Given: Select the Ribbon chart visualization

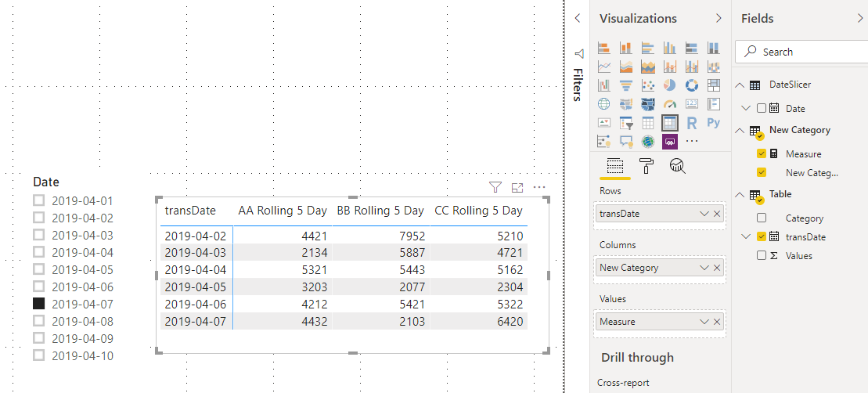Looking at the screenshot, I should tap(714, 67).
